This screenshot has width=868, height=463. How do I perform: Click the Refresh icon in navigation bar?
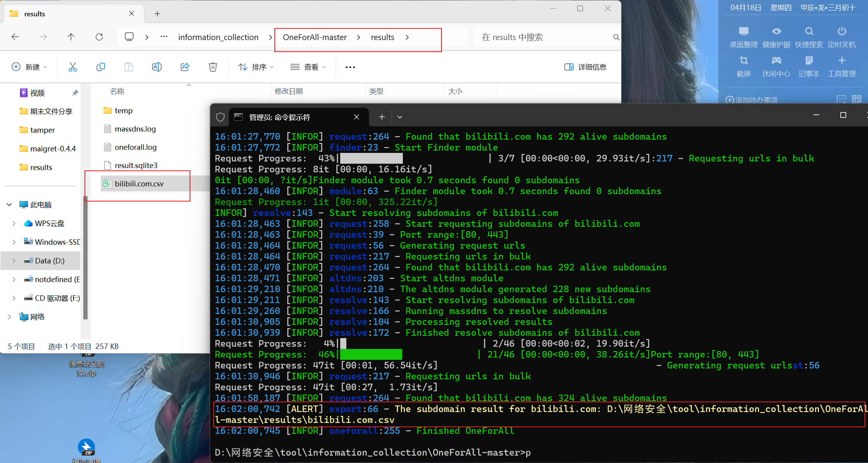tap(99, 37)
